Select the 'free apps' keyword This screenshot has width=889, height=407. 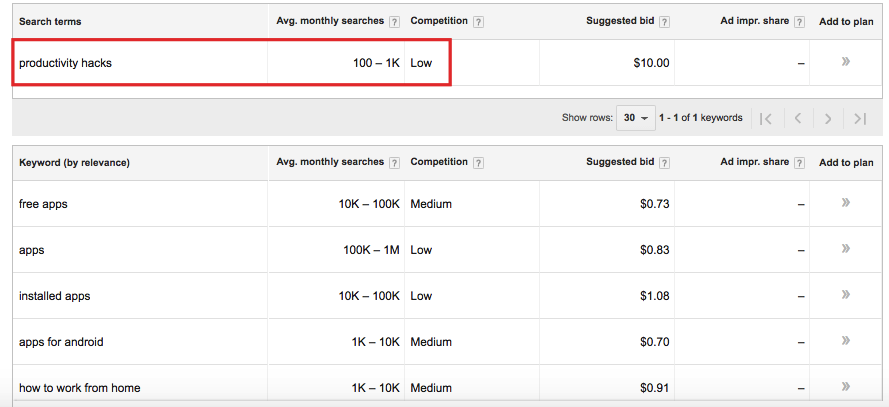(x=43, y=204)
